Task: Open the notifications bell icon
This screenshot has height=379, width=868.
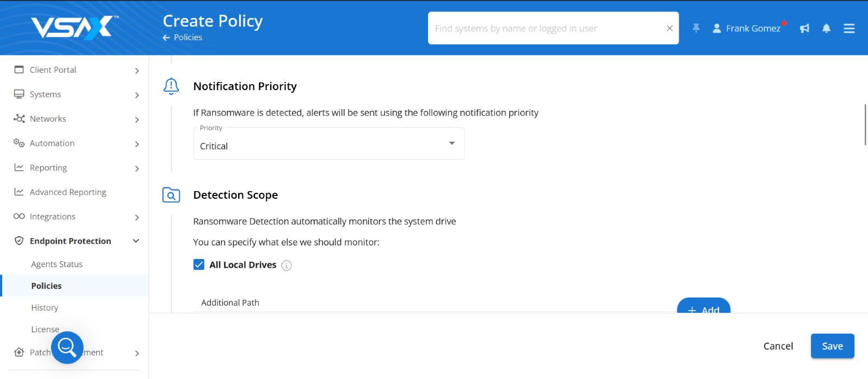Action: (826, 28)
